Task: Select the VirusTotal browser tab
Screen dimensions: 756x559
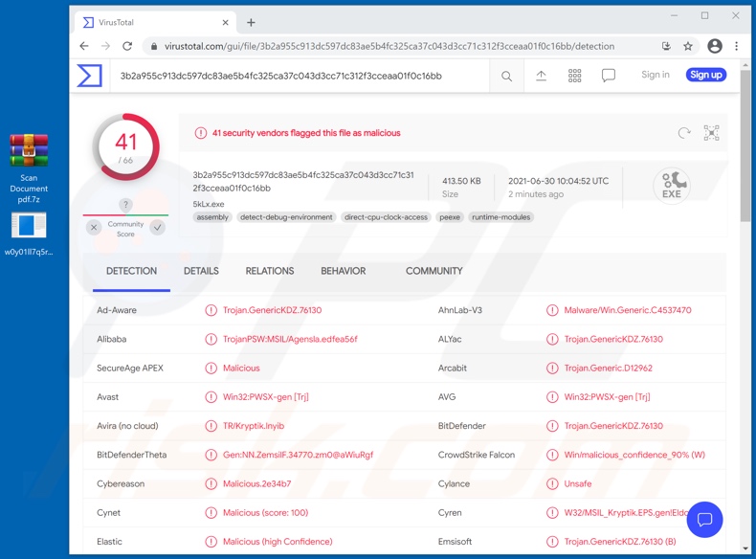Action: 155,22
